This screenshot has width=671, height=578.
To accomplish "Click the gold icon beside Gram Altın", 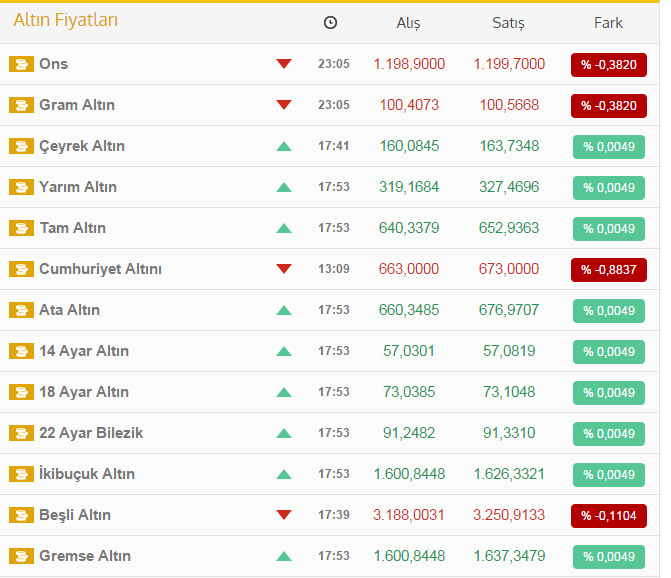I will click(x=21, y=105).
